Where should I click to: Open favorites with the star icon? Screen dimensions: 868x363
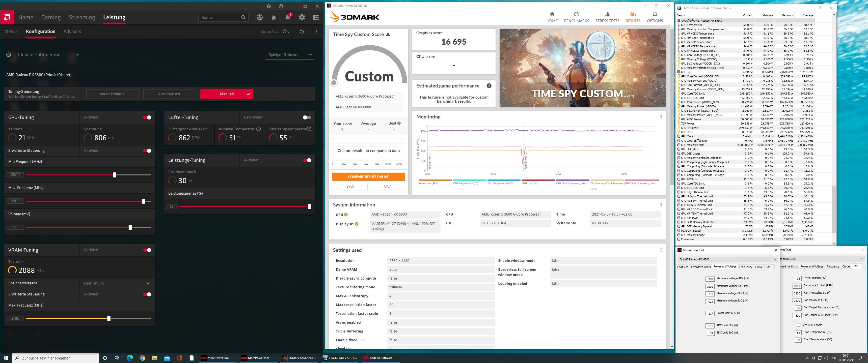click(x=274, y=17)
